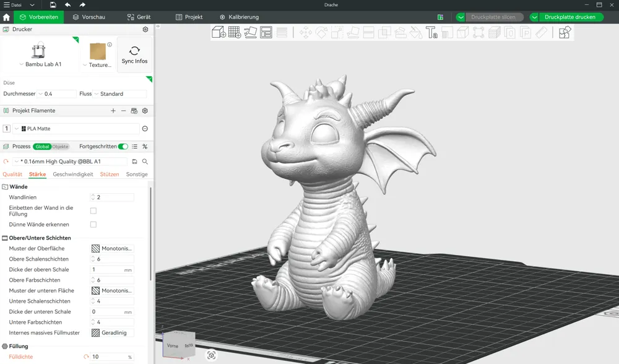
Task: Toggle the Fortgeschritten advanced switch
Action: [x=123, y=147]
